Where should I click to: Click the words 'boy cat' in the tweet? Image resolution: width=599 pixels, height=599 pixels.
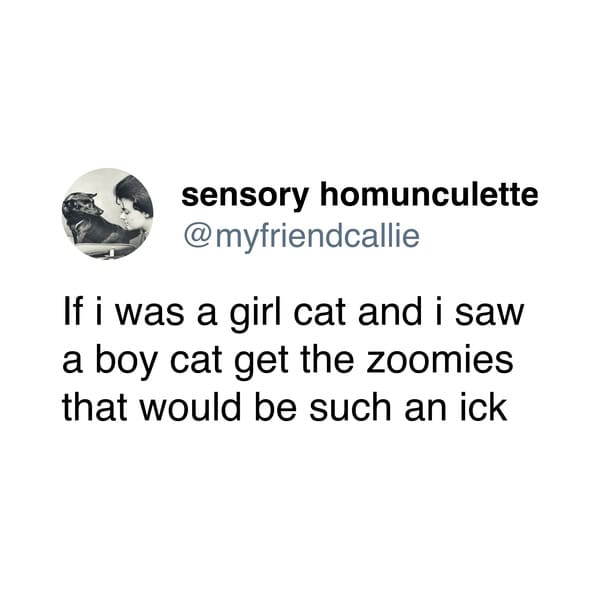tap(159, 361)
